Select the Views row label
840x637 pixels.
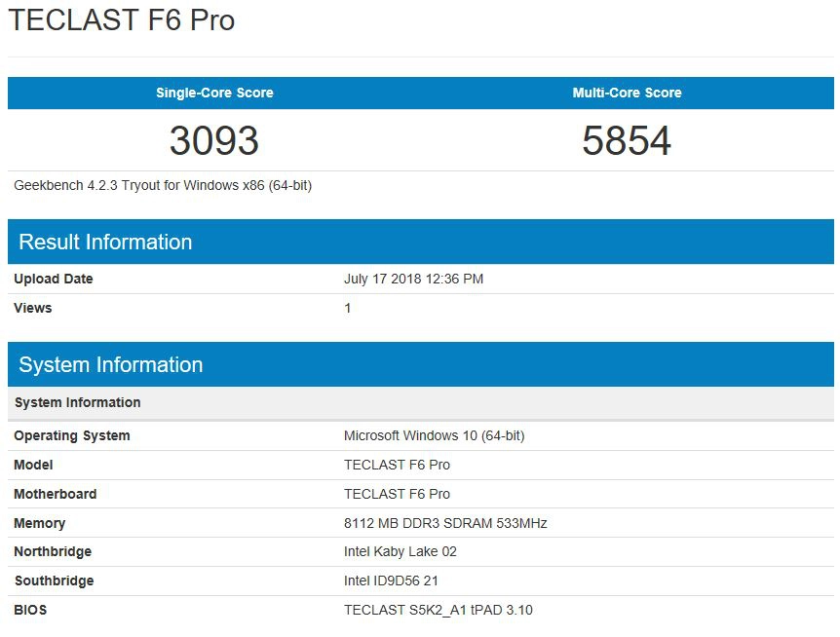tap(33, 309)
